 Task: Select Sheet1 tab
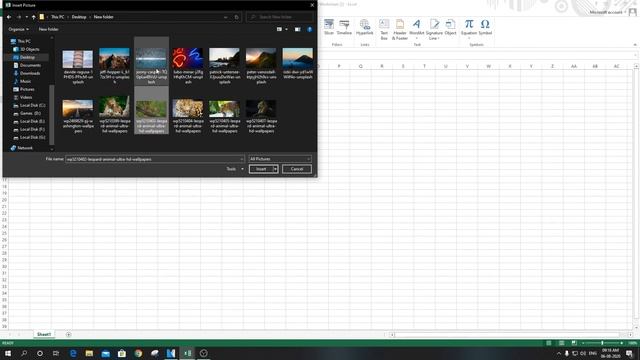pyautogui.click(x=44, y=334)
